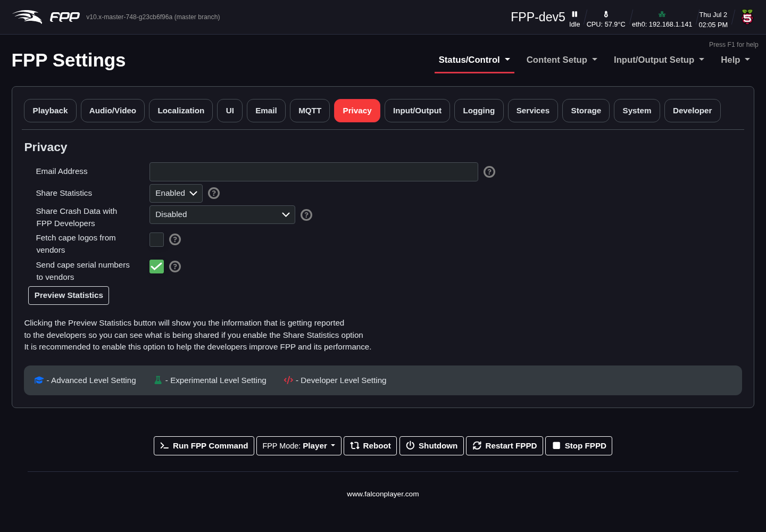Uncheck Send cape serial numbers to vendors

156,267
